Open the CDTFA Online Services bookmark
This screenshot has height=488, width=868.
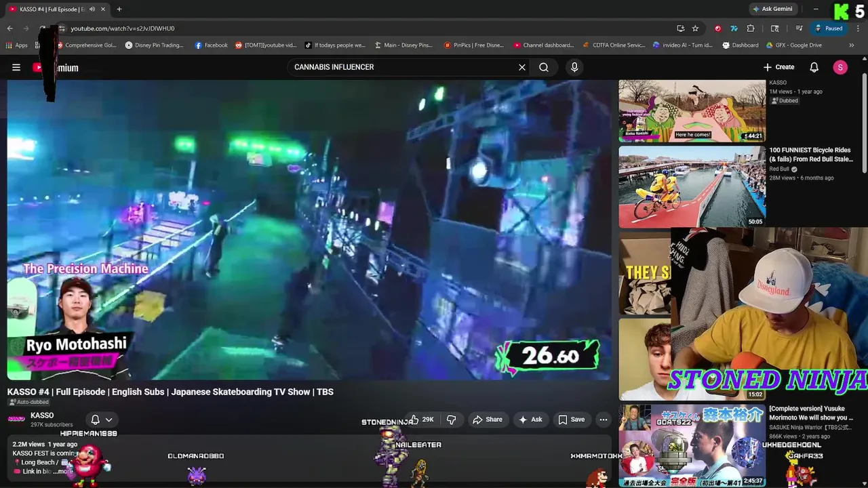[614, 45]
